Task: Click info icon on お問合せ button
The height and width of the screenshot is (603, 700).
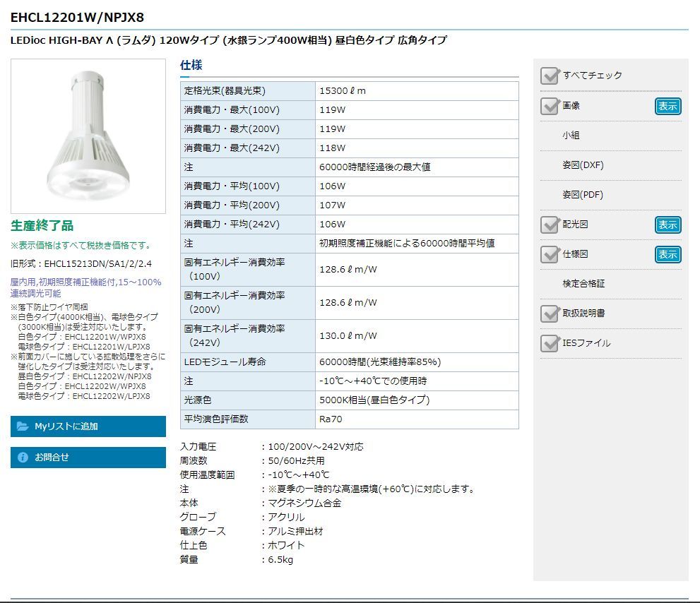Action: [23, 458]
